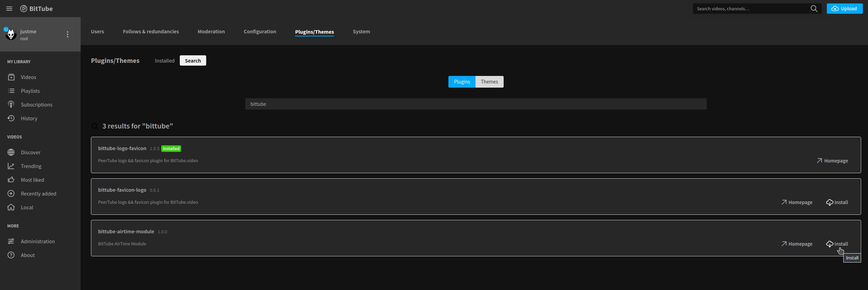This screenshot has height=290, width=868.
Task: Click the search magnifier icon in top bar
Action: click(x=814, y=9)
